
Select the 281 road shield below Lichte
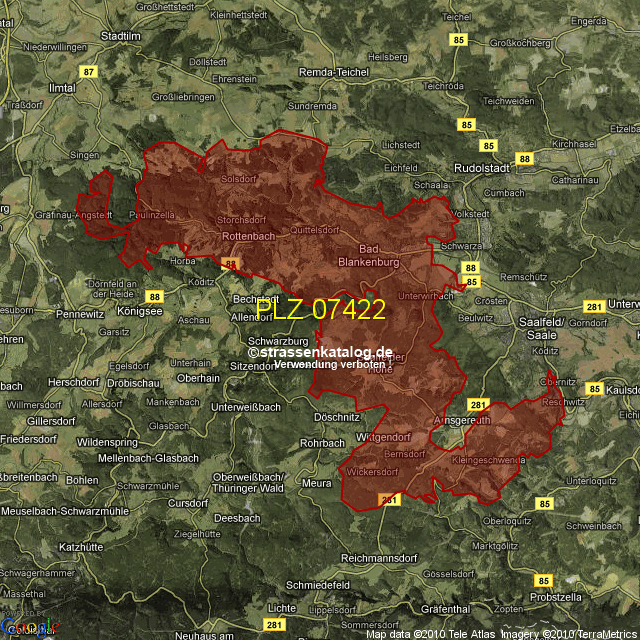[x=273, y=625]
